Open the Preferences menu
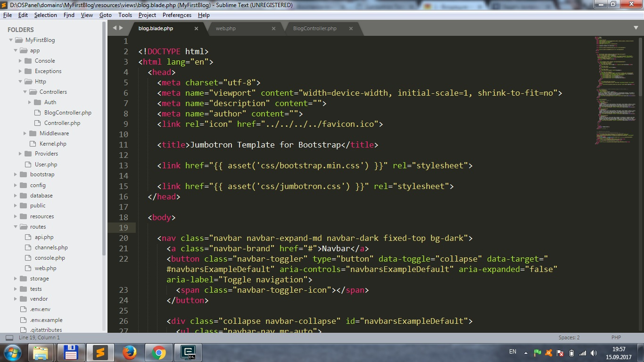This screenshot has height=362, width=644. pos(177,15)
